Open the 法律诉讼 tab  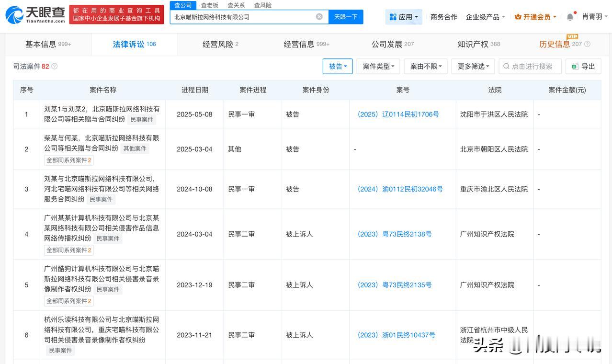(134, 44)
